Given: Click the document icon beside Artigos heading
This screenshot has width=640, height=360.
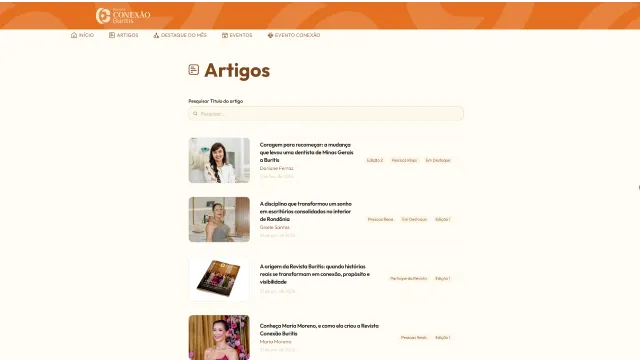Looking at the screenshot, I should pyautogui.click(x=194, y=70).
